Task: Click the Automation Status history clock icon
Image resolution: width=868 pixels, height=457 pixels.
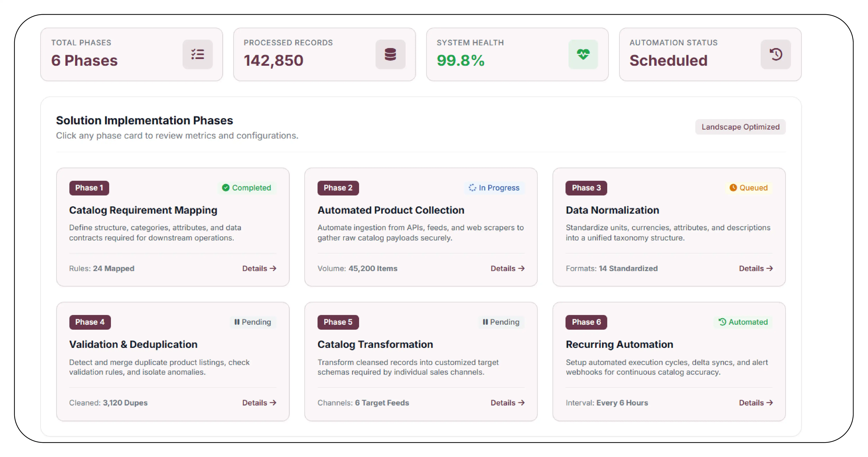Action: (776, 54)
